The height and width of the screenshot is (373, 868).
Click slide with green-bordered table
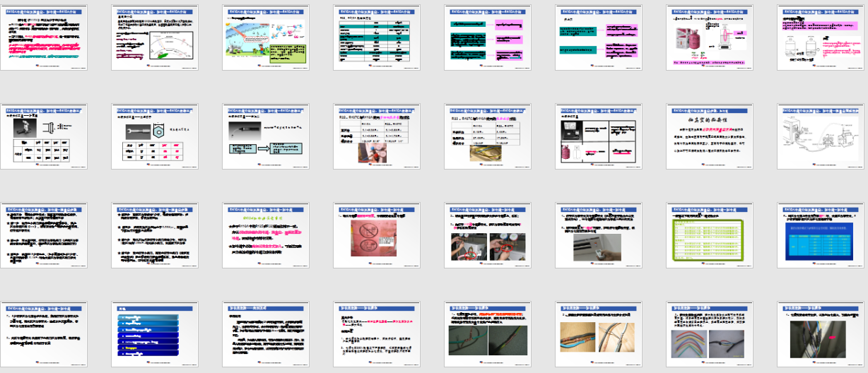point(709,235)
